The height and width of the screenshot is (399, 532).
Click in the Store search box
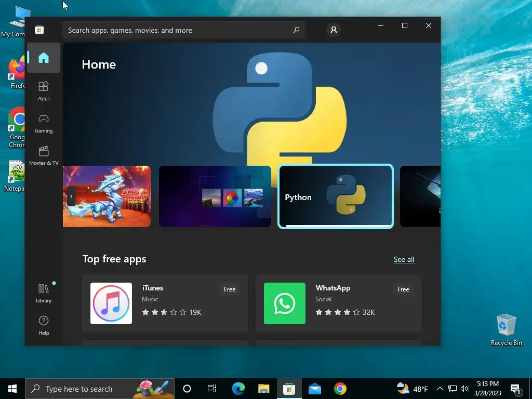(184, 30)
